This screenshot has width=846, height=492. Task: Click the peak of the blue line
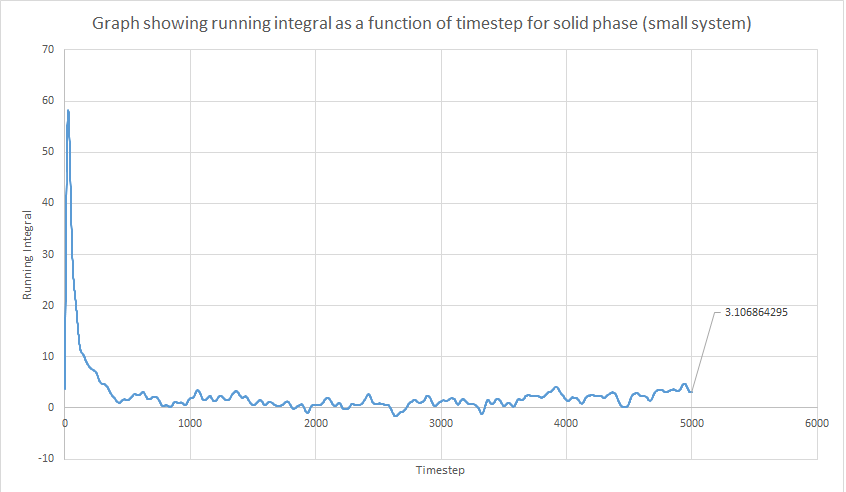coord(68,111)
